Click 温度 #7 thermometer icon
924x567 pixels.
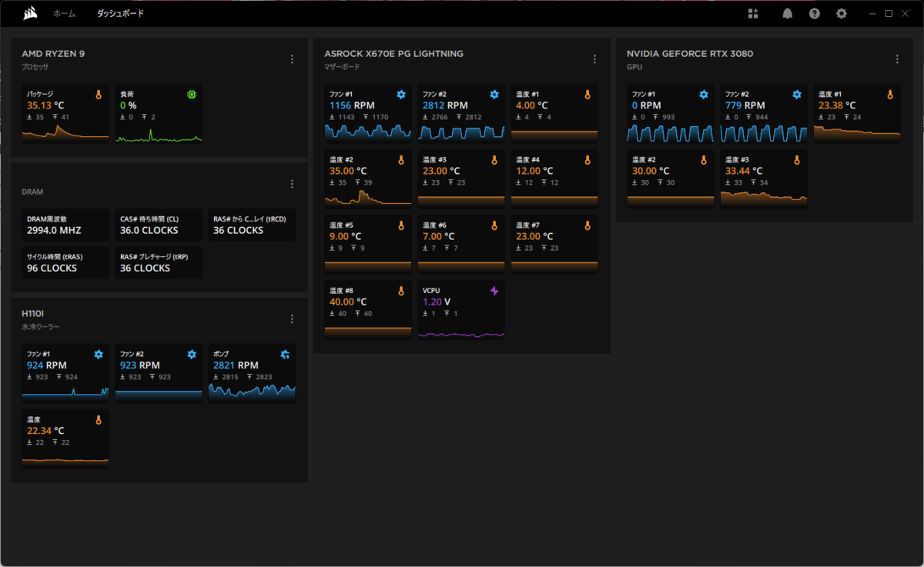(x=588, y=225)
